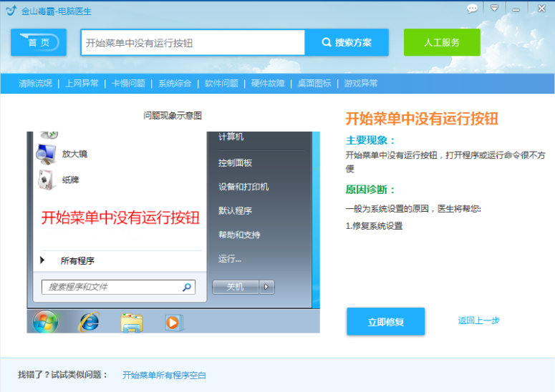Image resolution: width=555 pixels, height=392 pixels.
Task: Select the 清除流氓 category
Action: pyautogui.click(x=35, y=84)
